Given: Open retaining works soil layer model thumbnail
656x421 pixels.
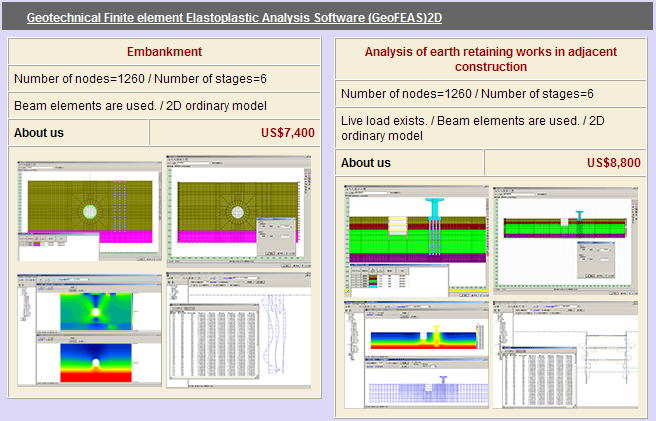Looking at the screenshot, I should pos(416,241).
